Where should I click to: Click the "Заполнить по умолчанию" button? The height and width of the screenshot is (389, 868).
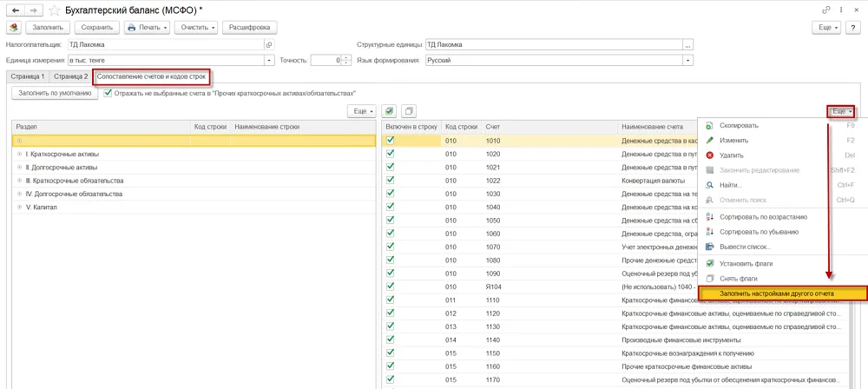[x=55, y=94]
